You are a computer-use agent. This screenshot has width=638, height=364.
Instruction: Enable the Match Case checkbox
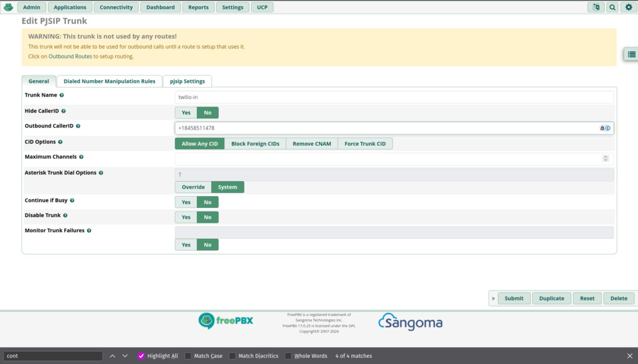click(x=189, y=356)
